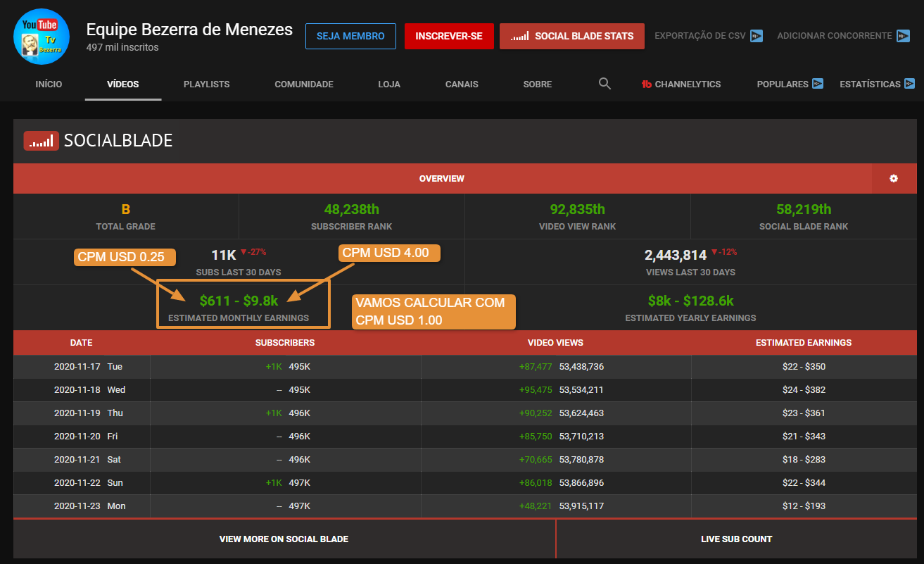Select the 2020-11-18 Wed date cell
The width and height of the screenshot is (924, 564).
[x=82, y=389]
